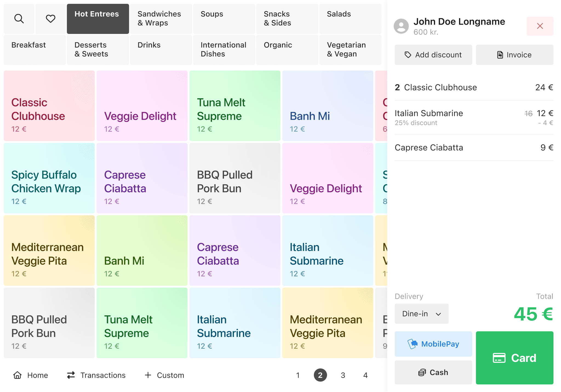Screen dimensions: 561x392
Task: Show favorites with the heart icon
Action: (50, 19)
